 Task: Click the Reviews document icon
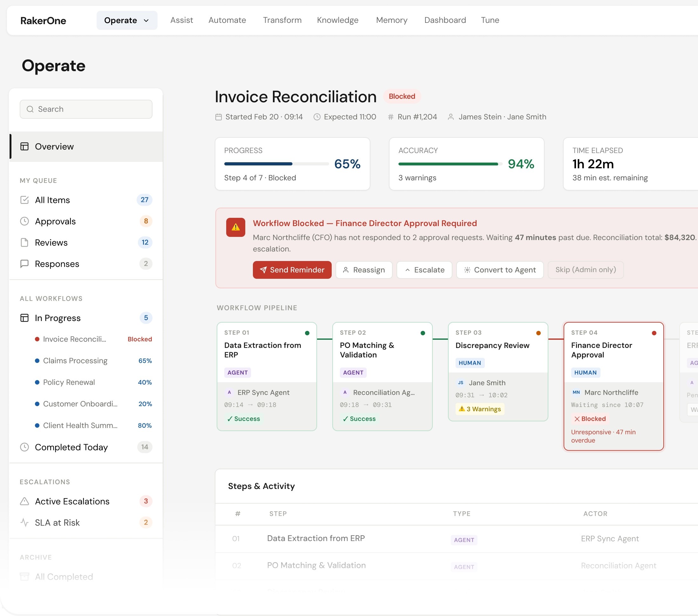pyautogui.click(x=24, y=243)
